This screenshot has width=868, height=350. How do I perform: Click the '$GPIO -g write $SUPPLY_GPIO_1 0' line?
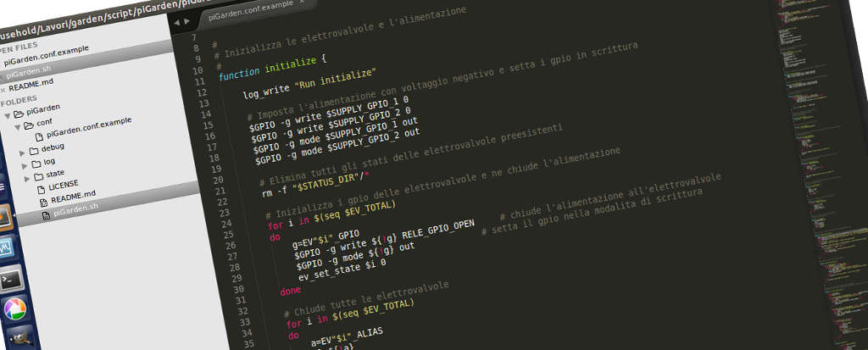pyautogui.click(x=329, y=114)
